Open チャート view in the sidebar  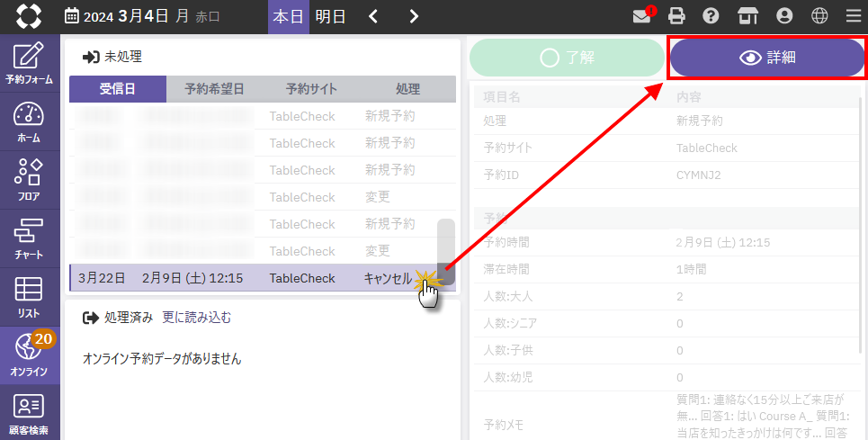click(30, 238)
